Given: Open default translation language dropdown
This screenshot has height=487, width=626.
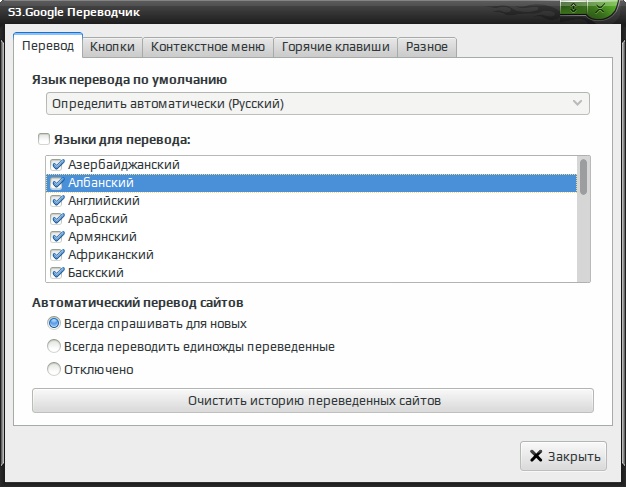Looking at the screenshot, I should coord(318,104).
